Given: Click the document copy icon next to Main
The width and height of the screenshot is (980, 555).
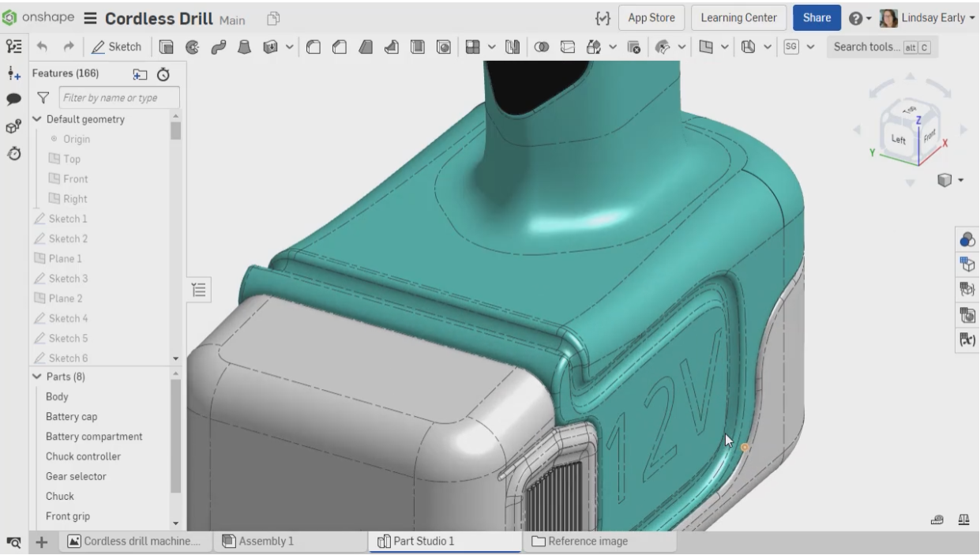Looking at the screenshot, I should [273, 18].
